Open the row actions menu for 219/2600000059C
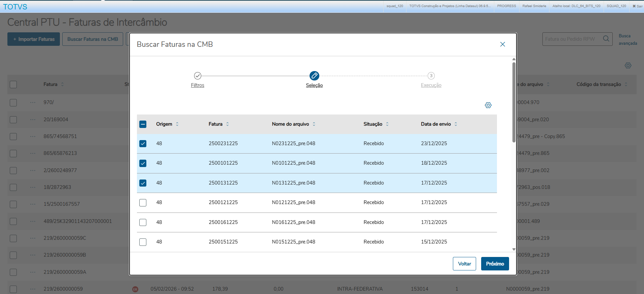Image resolution: width=644 pixels, height=294 pixels. [33, 238]
